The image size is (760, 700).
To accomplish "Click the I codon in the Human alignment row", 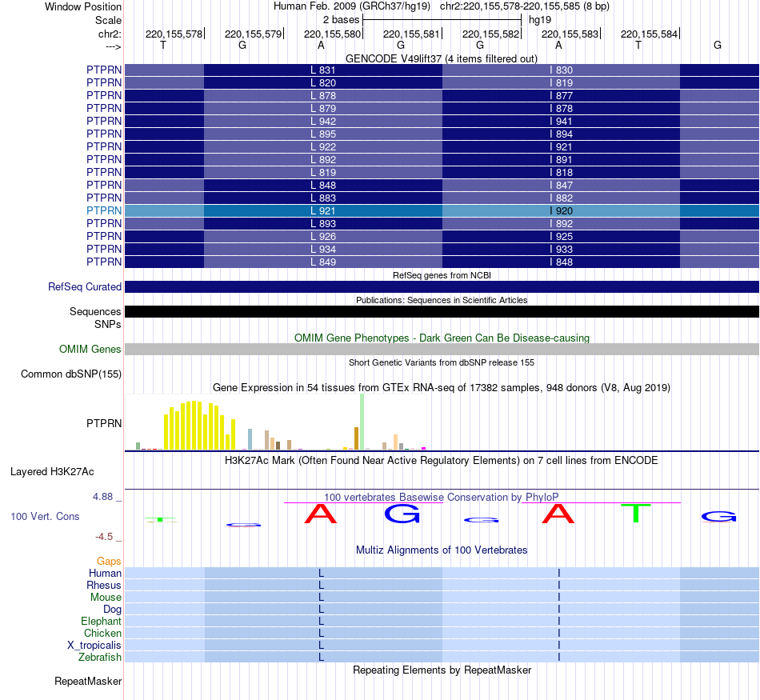I will pyautogui.click(x=559, y=573).
